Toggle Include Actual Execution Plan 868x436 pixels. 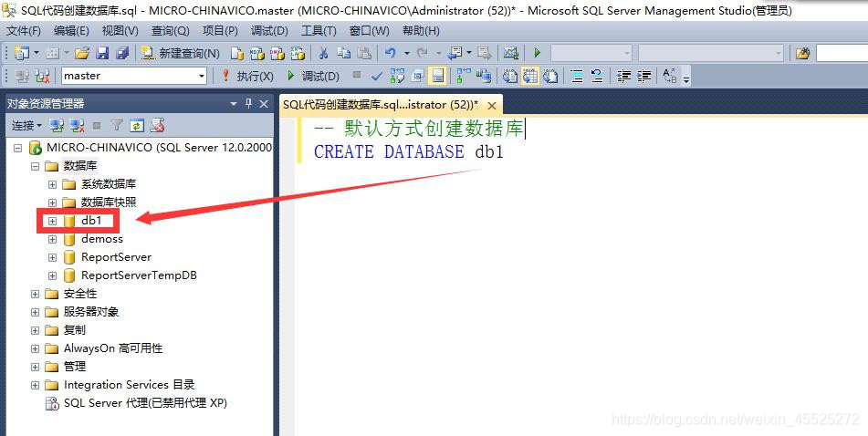[463, 76]
